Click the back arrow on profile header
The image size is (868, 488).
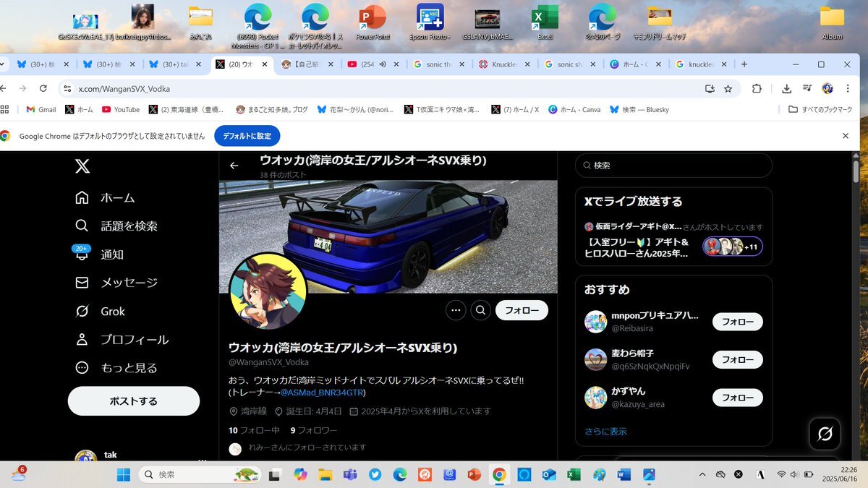coord(234,166)
